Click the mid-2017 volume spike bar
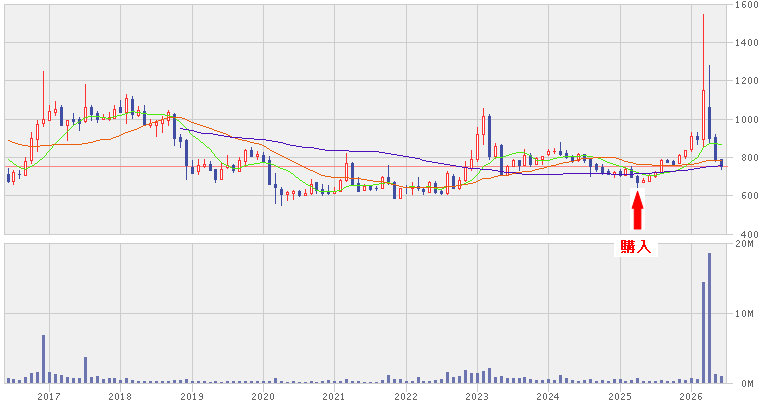Viewport: 759px width, 406px height. (85, 370)
